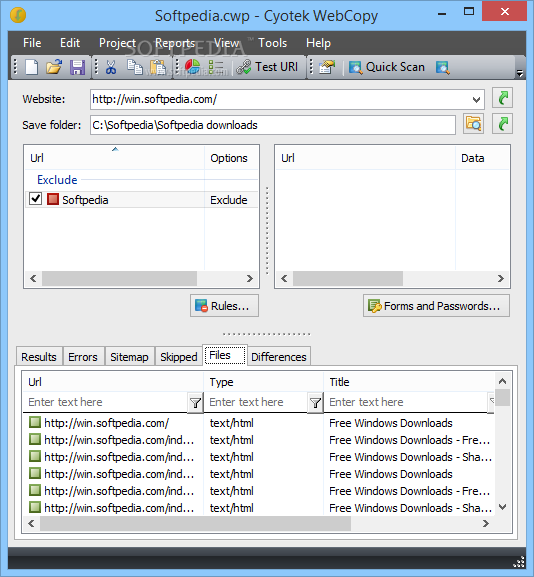Uncheck the Softpedia rule checkbox
The image size is (534, 577).
pyautogui.click(x=35, y=199)
